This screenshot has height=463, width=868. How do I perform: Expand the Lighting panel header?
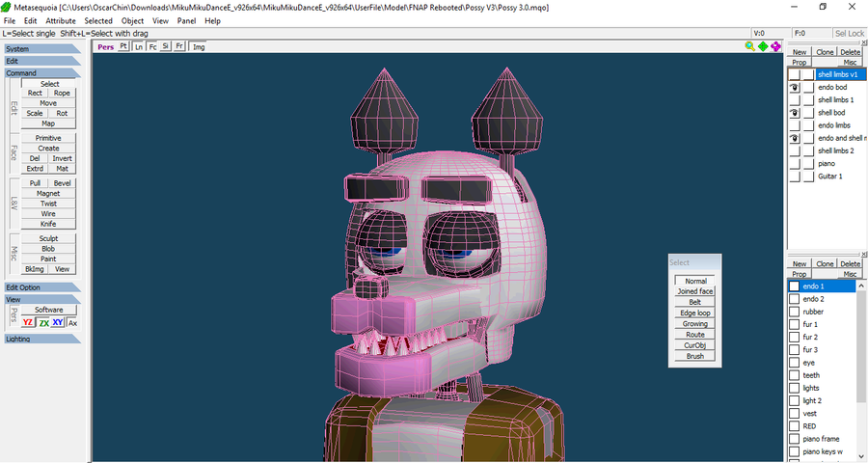(42, 339)
